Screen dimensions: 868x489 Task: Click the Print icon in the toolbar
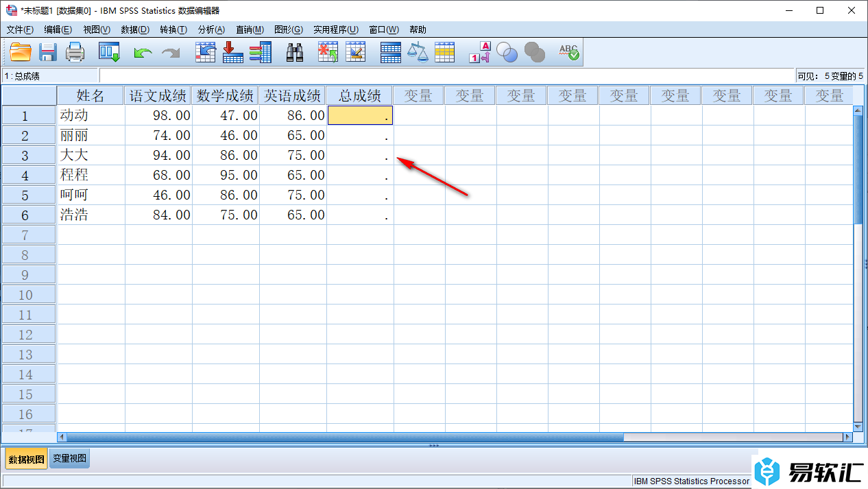click(x=75, y=52)
